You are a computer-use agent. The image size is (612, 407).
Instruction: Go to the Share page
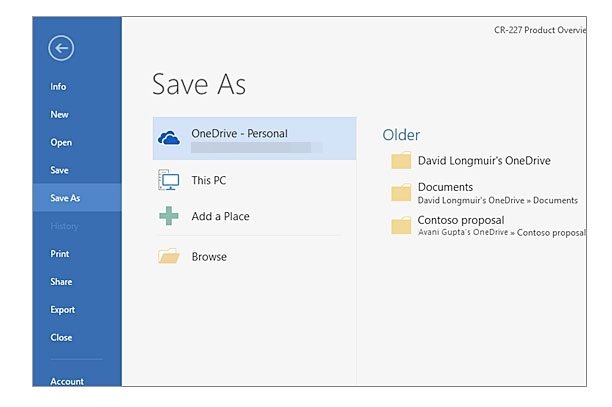[61, 282]
